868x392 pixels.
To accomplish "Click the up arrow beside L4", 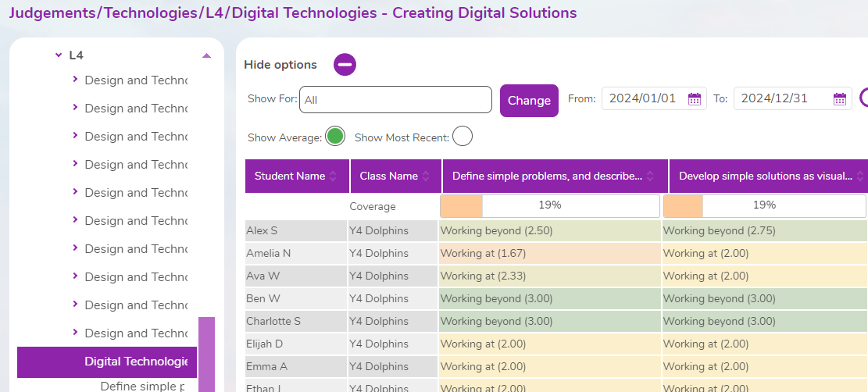I will click(x=206, y=55).
